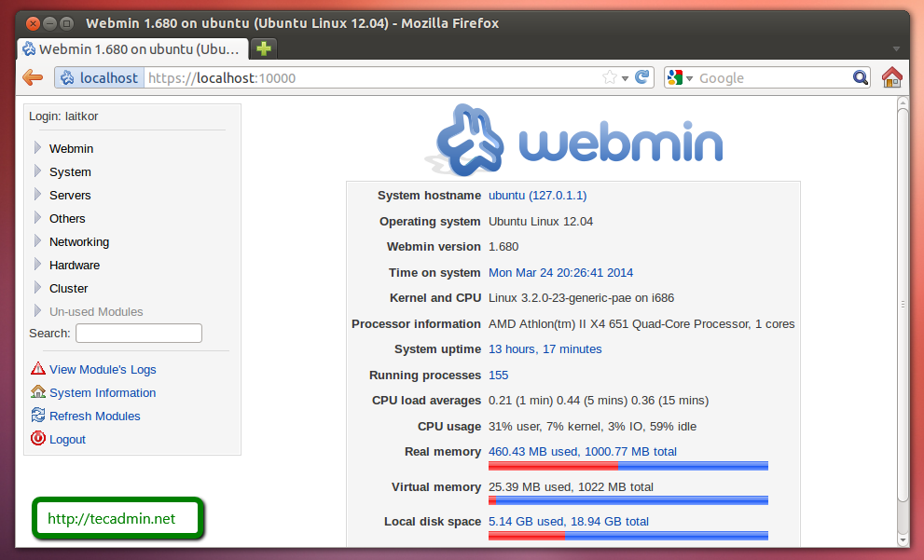
Task: Click the 460.43 MB used memory link
Action: pyautogui.click(x=582, y=452)
